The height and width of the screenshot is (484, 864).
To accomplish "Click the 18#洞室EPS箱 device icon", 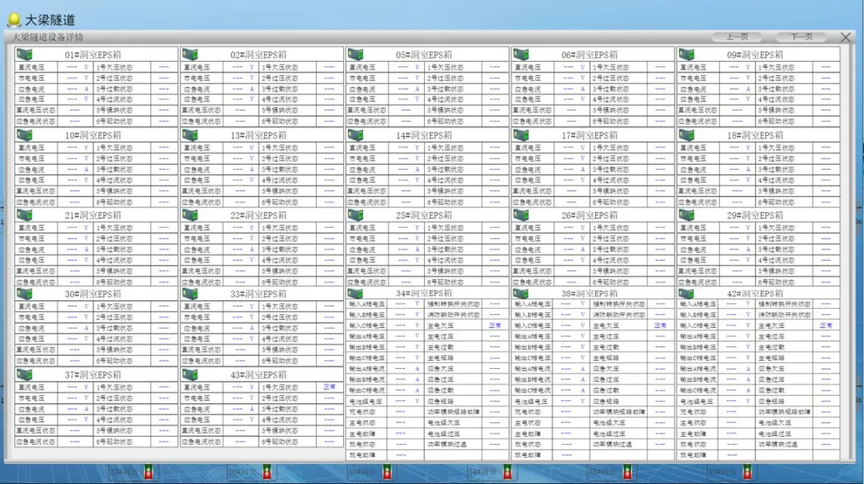I will (686, 135).
